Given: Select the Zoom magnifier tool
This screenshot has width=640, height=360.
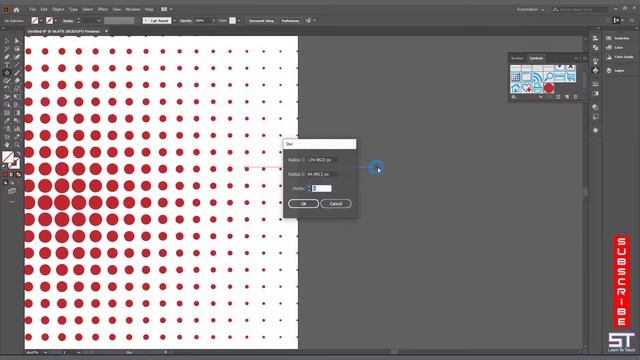Looking at the screenshot, I should [x=17, y=144].
